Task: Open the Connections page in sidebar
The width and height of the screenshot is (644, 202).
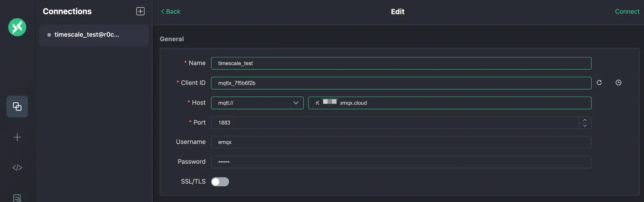Action: point(17,107)
